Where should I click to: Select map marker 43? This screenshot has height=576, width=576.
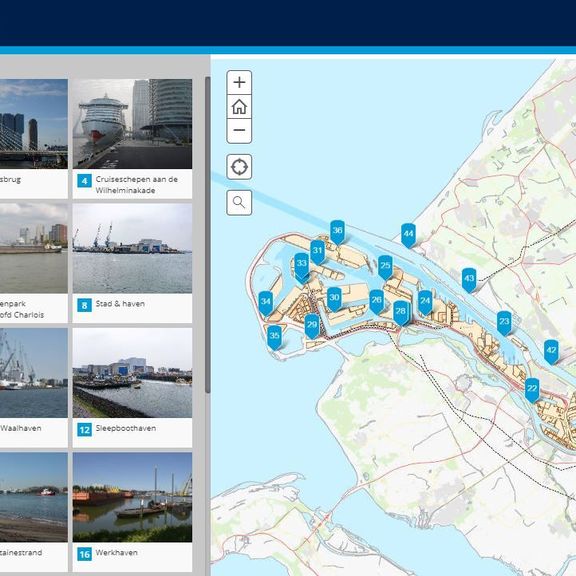(469, 280)
